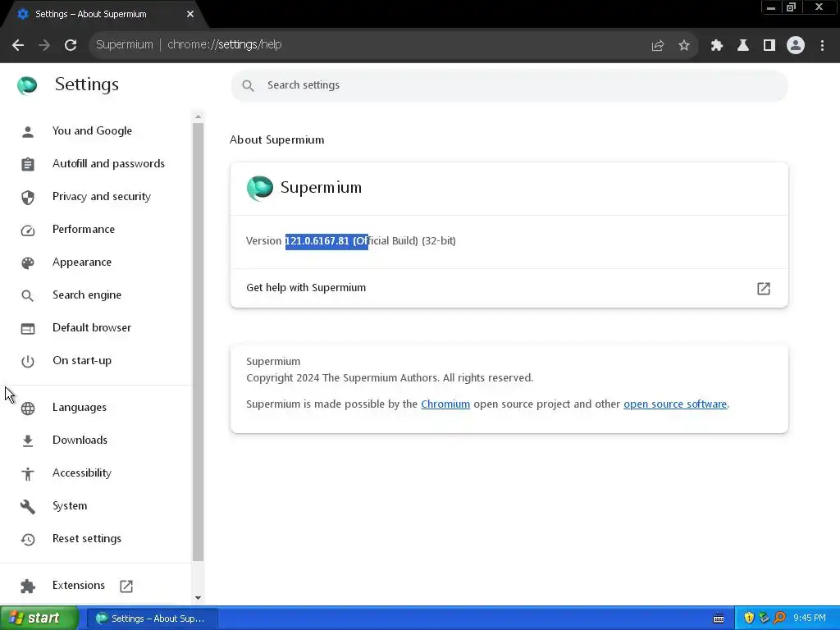
Task: Open Downloads settings
Action: pos(80,440)
